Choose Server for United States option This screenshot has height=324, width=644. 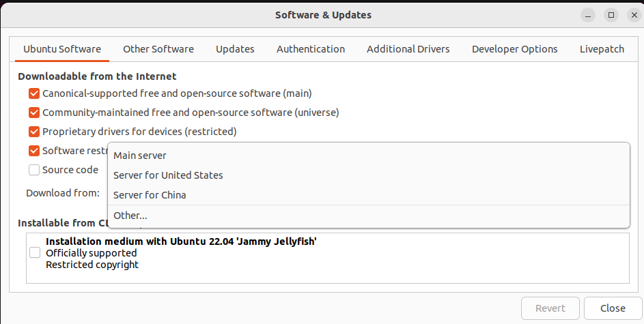click(368, 175)
